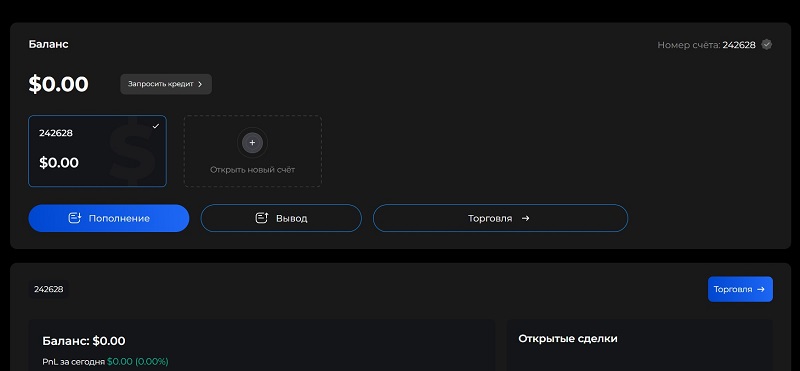
Task: Click the large $0.00 balance amount
Action: (58, 84)
